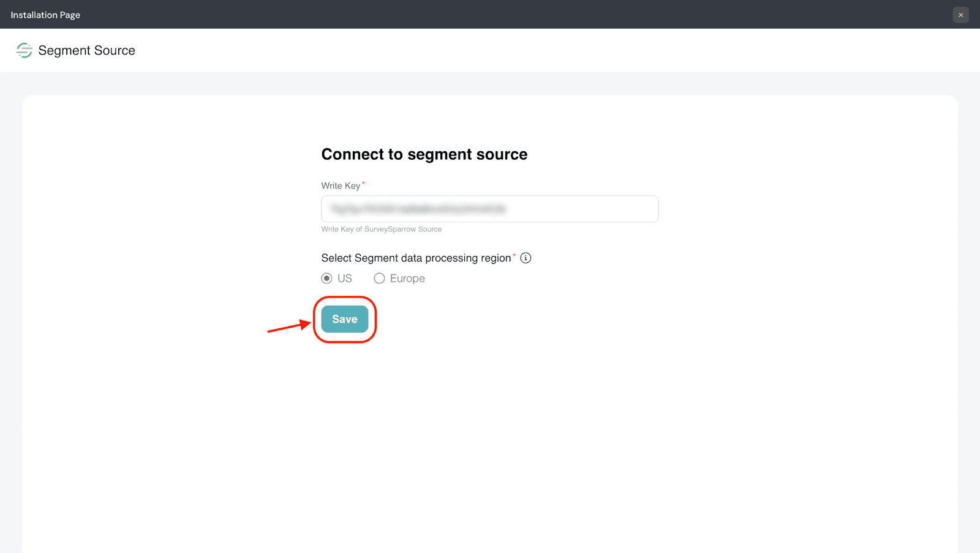Click the Write Key field label
The image size is (980, 553).
point(341,186)
